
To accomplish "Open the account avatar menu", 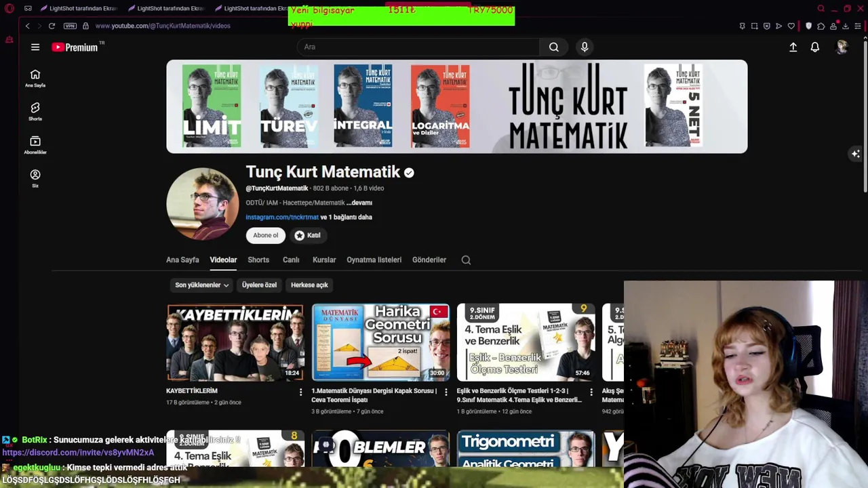I will click(x=842, y=47).
